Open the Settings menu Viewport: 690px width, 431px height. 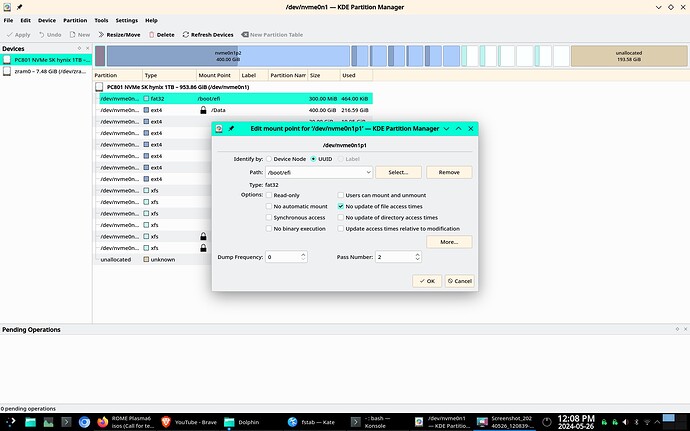127,20
